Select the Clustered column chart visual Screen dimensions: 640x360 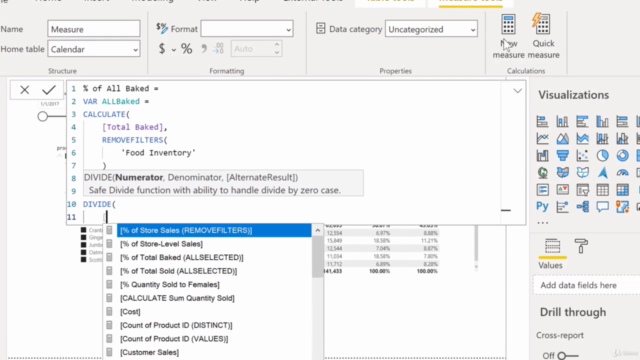pos(602,121)
